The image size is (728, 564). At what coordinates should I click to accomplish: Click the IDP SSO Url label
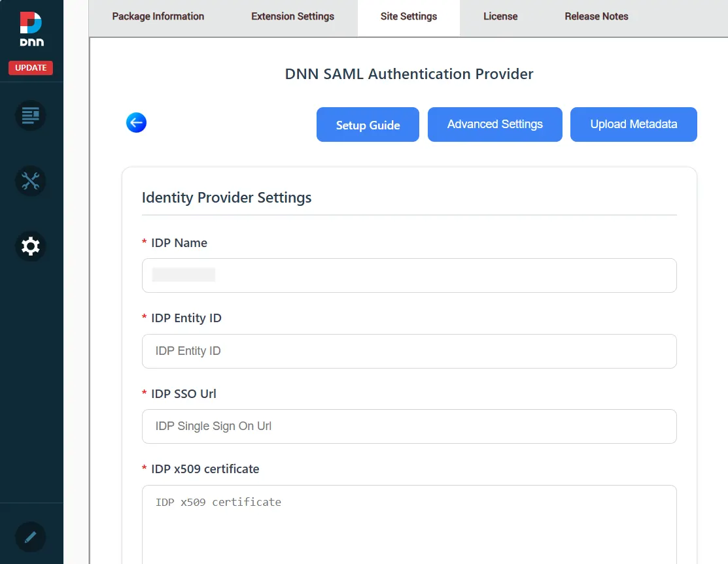183,394
